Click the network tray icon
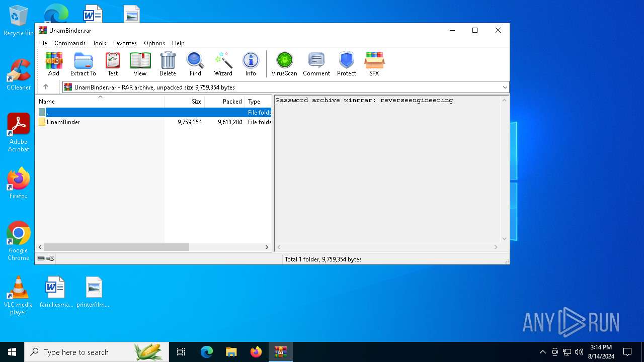Image resolution: width=644 pixels, height=362 pixels. click(x=567, y=352)
